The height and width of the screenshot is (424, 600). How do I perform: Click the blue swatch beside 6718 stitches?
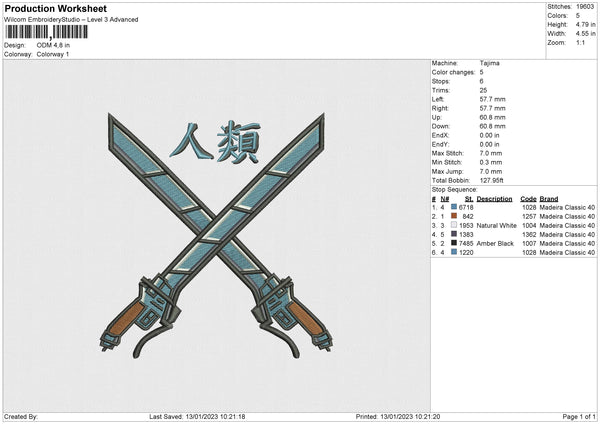[454, 207]
